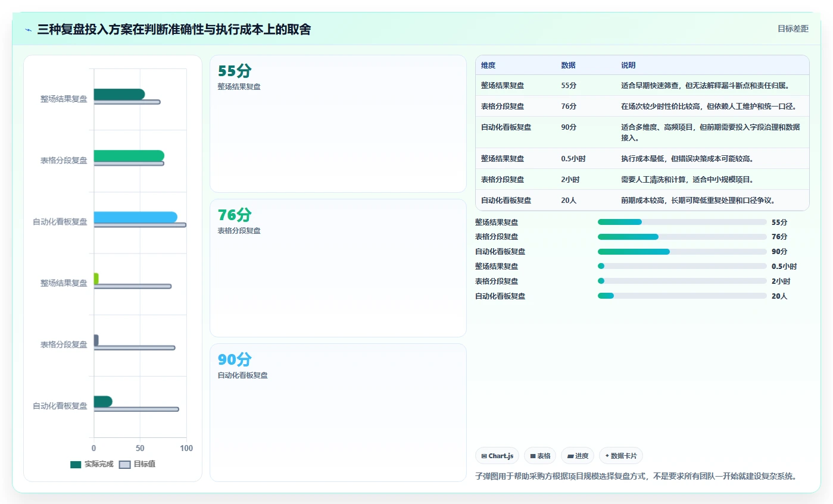Click the page title 三种复盘投入方案
The width and height of the screenshot is (833, 504).
click(x=174, y=30)
